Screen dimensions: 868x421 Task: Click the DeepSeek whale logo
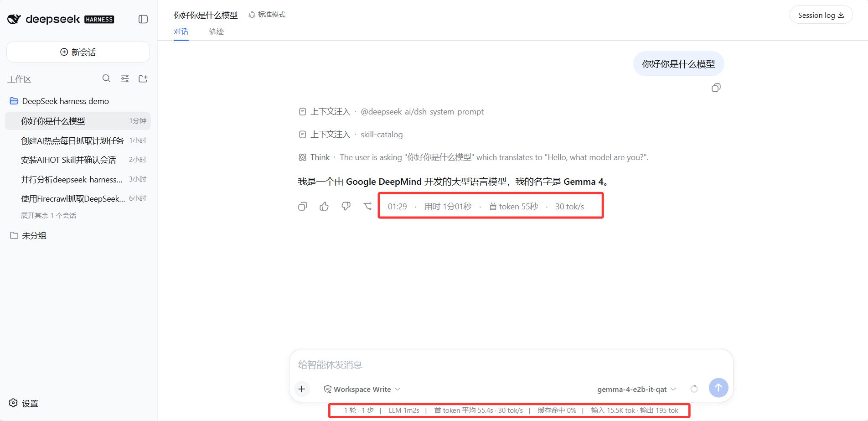click(14, 19)
